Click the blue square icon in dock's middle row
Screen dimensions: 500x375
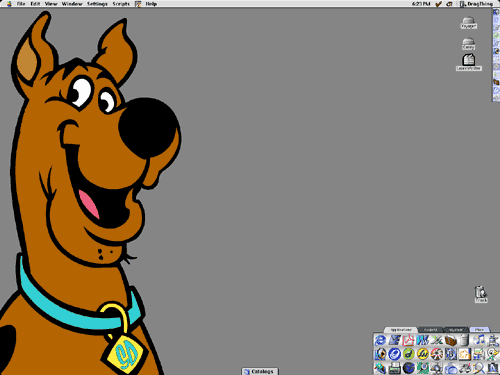[x=451, y=354]
